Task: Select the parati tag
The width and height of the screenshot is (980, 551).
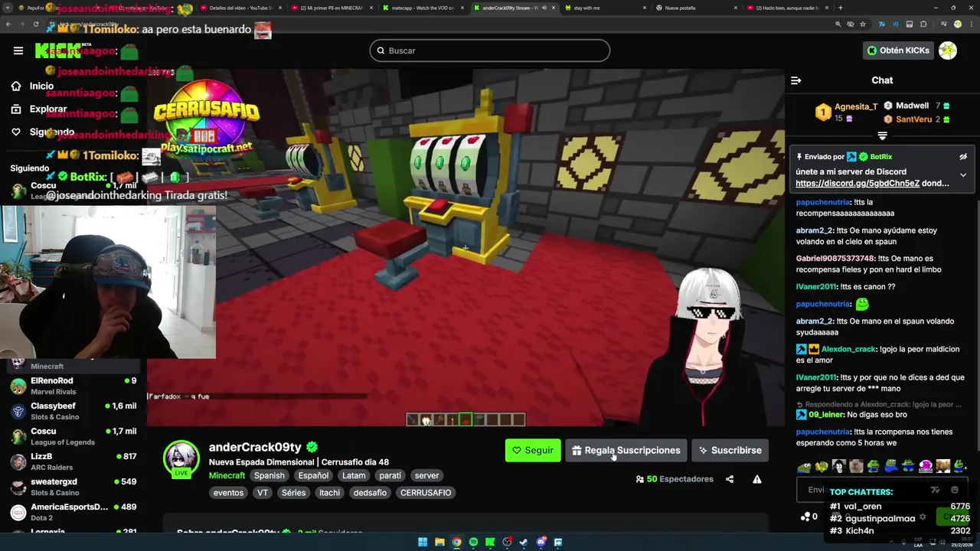Action: (390, 475)
